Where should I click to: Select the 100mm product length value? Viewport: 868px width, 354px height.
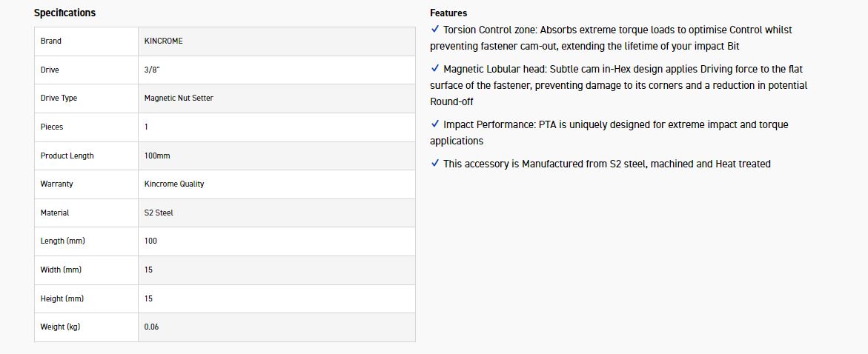pos(157,156)
